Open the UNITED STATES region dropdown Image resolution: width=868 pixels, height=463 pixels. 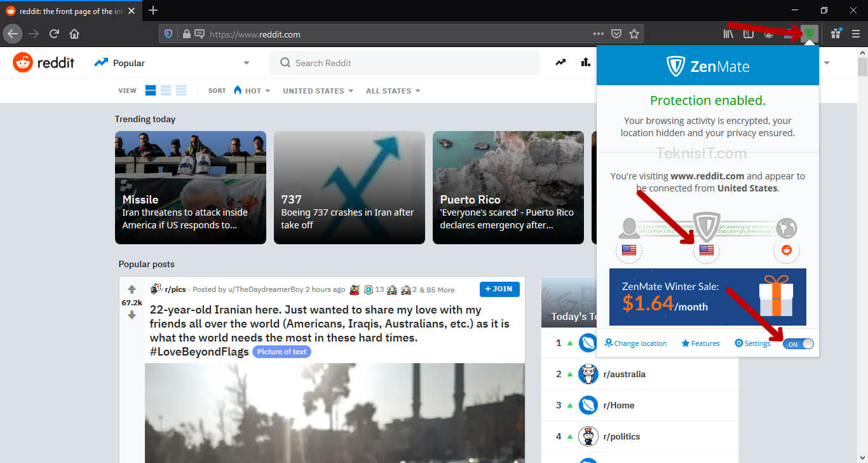318,91
